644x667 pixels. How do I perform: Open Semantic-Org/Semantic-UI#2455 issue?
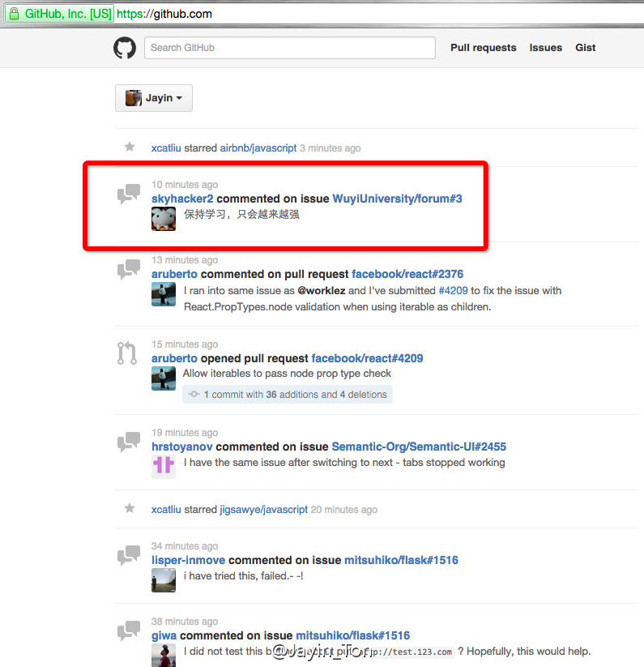tap(419, 447)
